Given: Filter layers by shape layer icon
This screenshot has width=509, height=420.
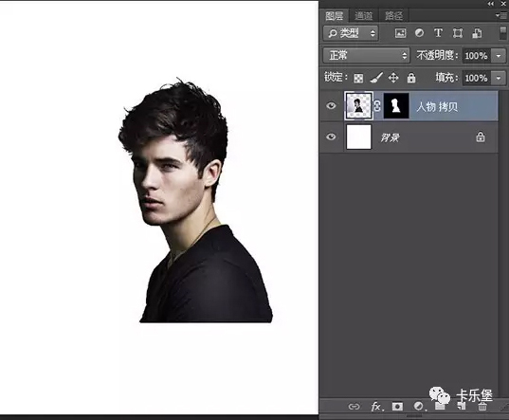Looking at the screenshot, I should coord(458,33).
